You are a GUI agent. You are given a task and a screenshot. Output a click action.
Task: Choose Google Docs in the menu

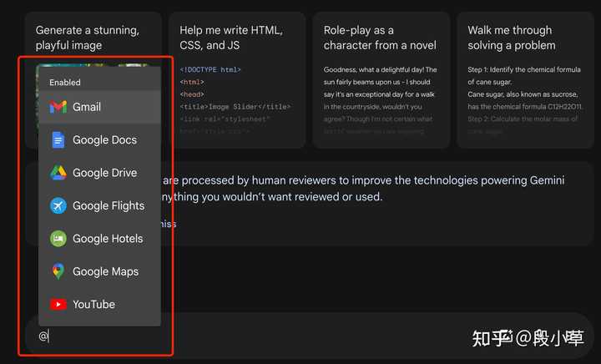point(99,140)
